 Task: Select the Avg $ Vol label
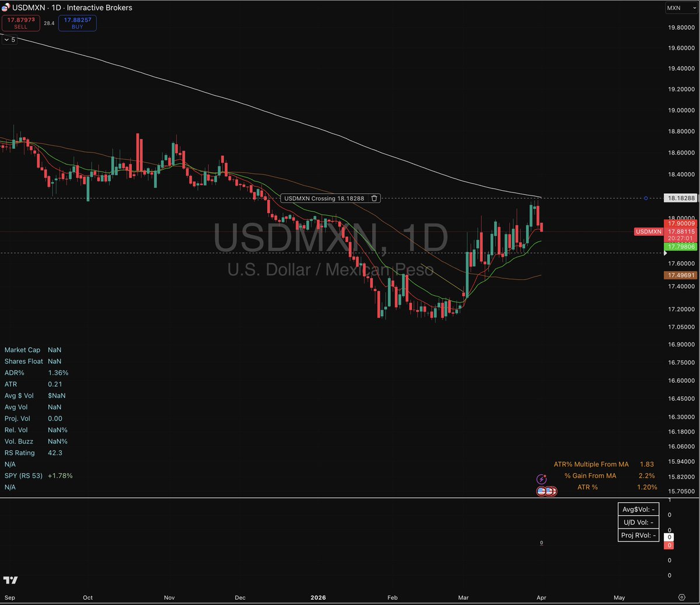[x=19, y=396]
